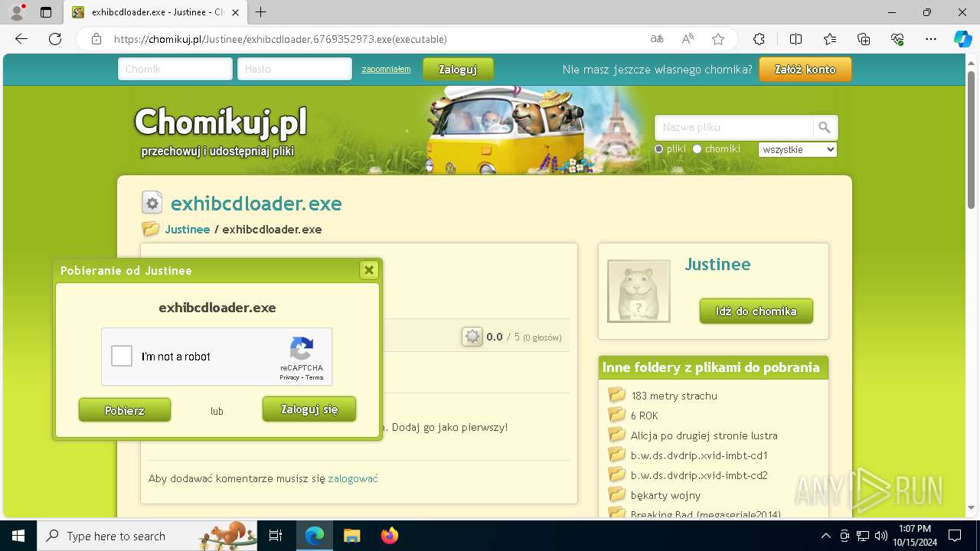Open folder b.w.ds.dvdrip.xvid-imbt-cd1
980x551 pixels.
(699, 455)
